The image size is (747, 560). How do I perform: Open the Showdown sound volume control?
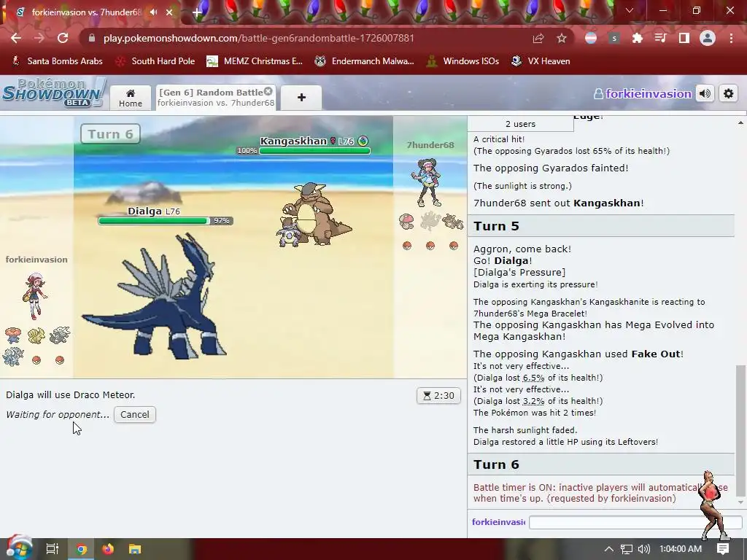(705, 93)
